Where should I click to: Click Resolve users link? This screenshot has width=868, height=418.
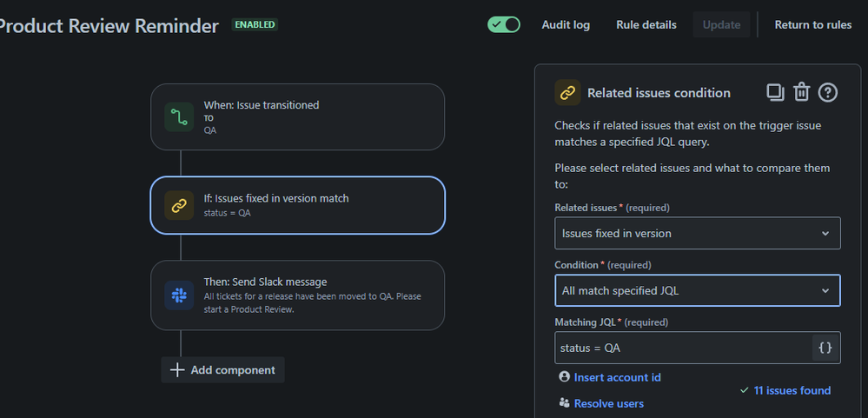[x=608, y=403]
